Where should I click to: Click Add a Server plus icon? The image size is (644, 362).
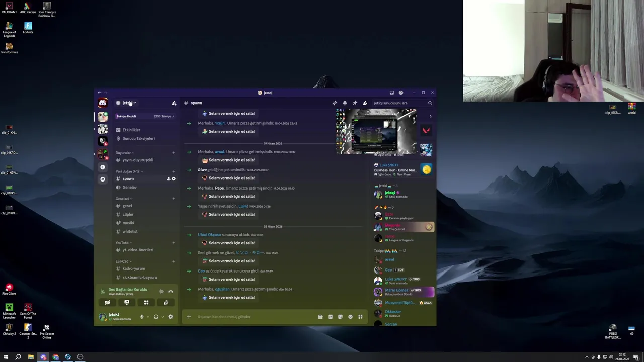click(103, 167)
